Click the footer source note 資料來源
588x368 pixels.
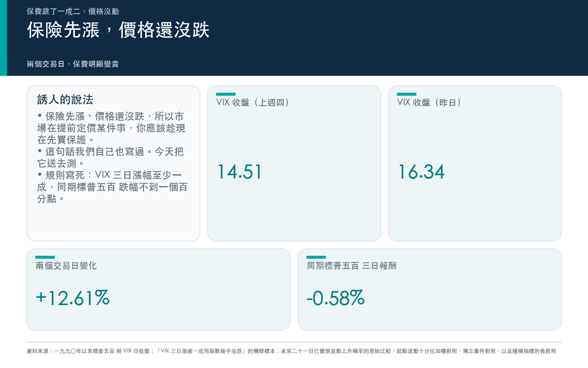tap(291, 351)
